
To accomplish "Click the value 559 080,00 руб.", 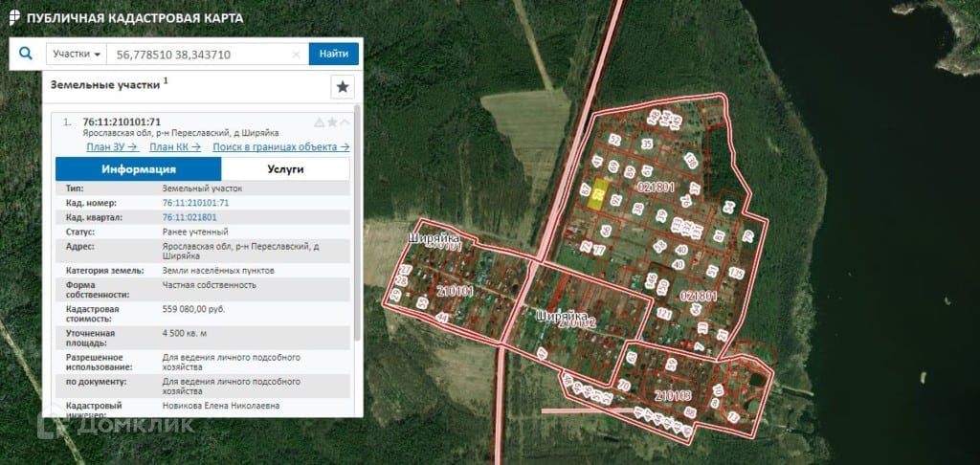I will point(193,309).
